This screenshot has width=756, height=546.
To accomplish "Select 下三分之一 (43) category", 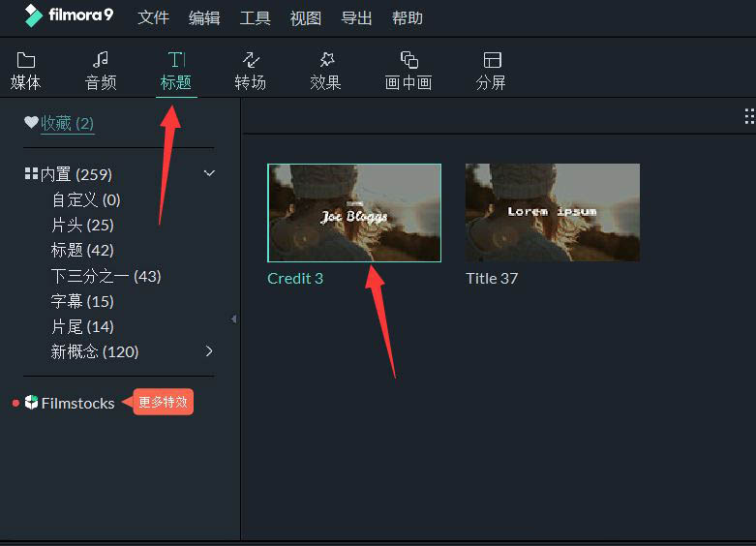I will [x=106, y=276].
